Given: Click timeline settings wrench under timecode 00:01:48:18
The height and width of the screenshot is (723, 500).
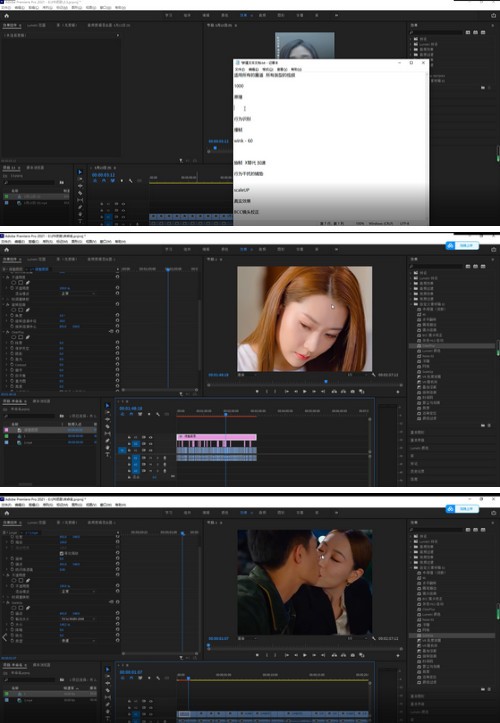Looking at the screenshot, I should coord(158,415).
